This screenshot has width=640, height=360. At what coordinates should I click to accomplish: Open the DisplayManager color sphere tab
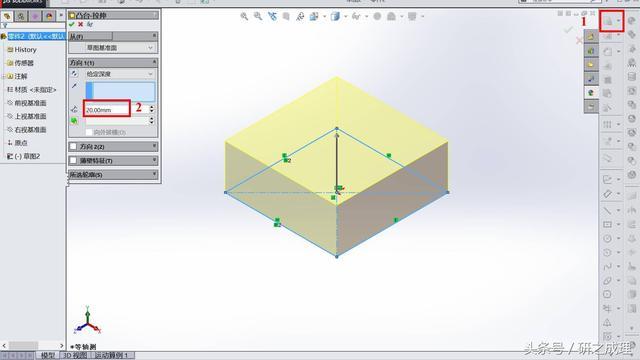(49, 16)
